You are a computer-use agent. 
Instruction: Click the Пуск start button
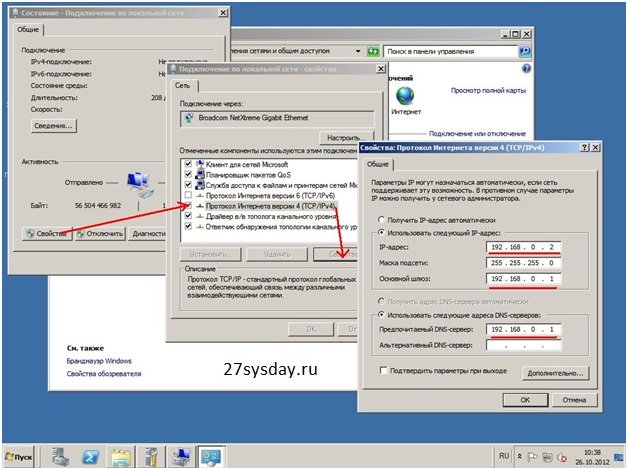coord(24,455)
